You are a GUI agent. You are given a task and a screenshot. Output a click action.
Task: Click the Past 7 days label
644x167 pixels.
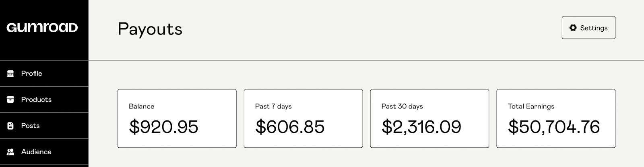tap(273, 106)
